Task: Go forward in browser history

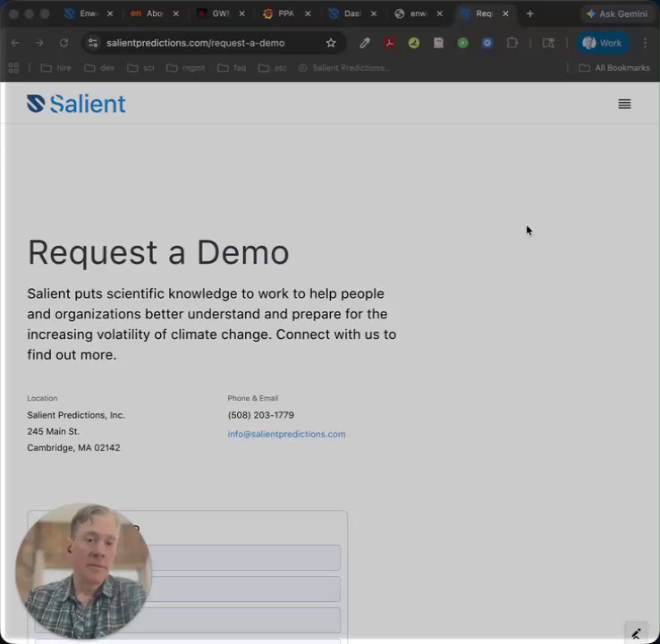Action: coord(39,43)
